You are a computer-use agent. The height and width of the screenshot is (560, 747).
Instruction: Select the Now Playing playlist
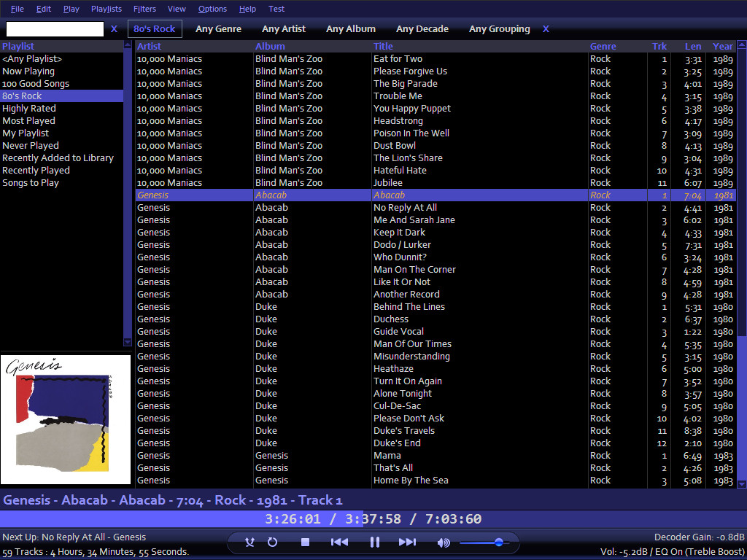61,71
